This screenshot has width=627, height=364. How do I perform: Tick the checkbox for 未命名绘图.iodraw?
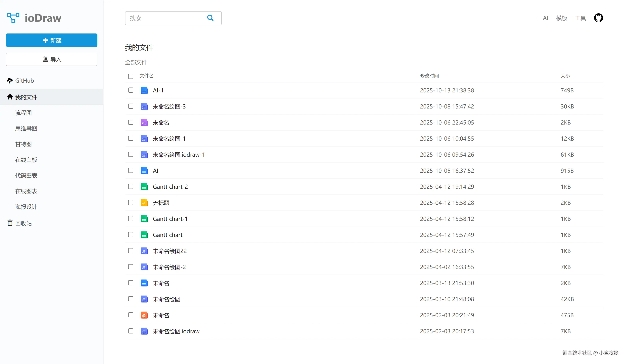131,331
